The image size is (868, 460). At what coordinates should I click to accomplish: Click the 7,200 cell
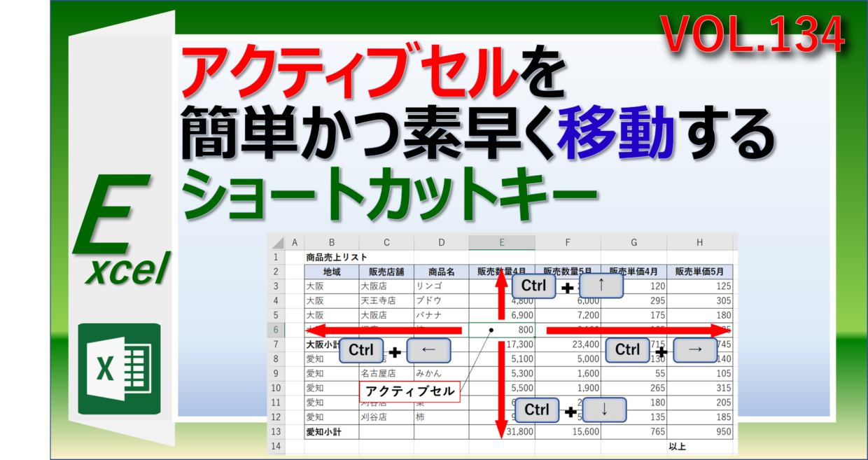click(x=568, y=315)
